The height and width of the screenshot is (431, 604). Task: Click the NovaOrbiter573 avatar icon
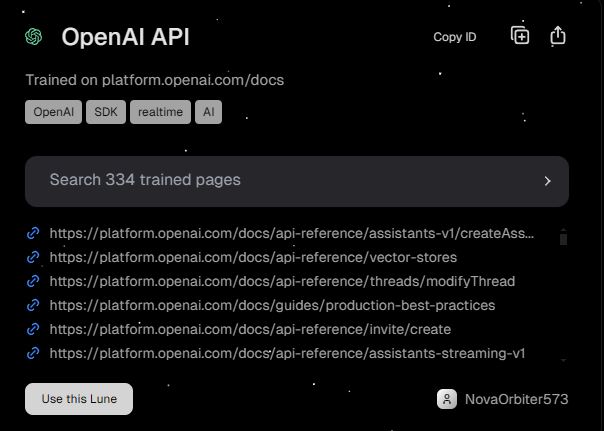(x=447, y=399)
